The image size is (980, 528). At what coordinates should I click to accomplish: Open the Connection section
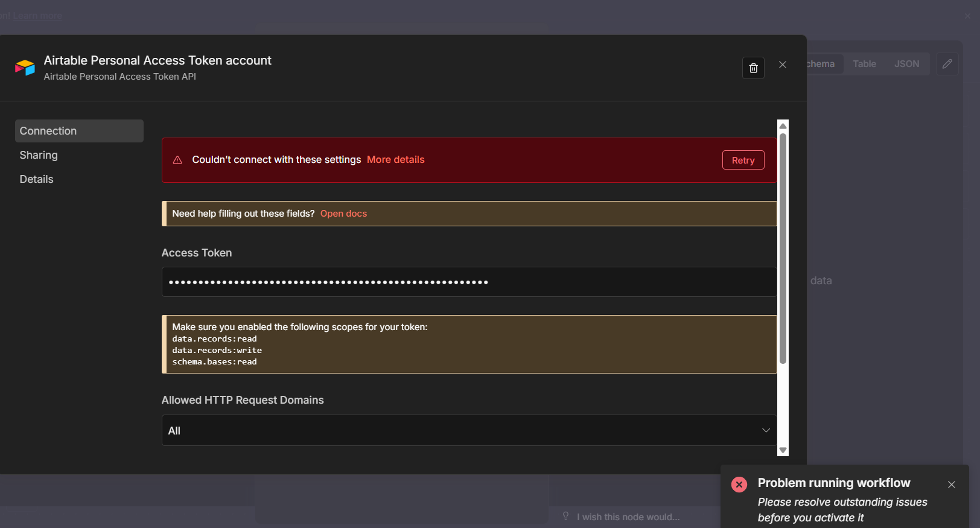click(x=79, y=131)
